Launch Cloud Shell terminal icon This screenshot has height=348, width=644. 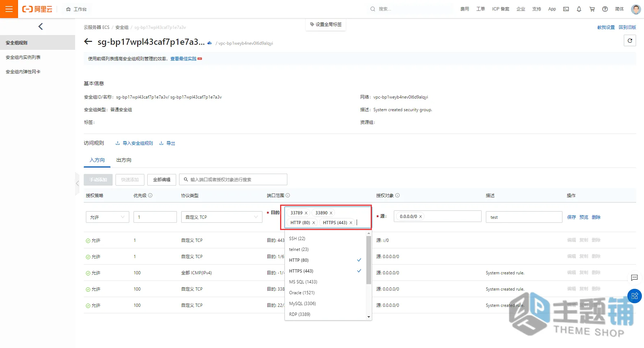(x=566, y=9)
